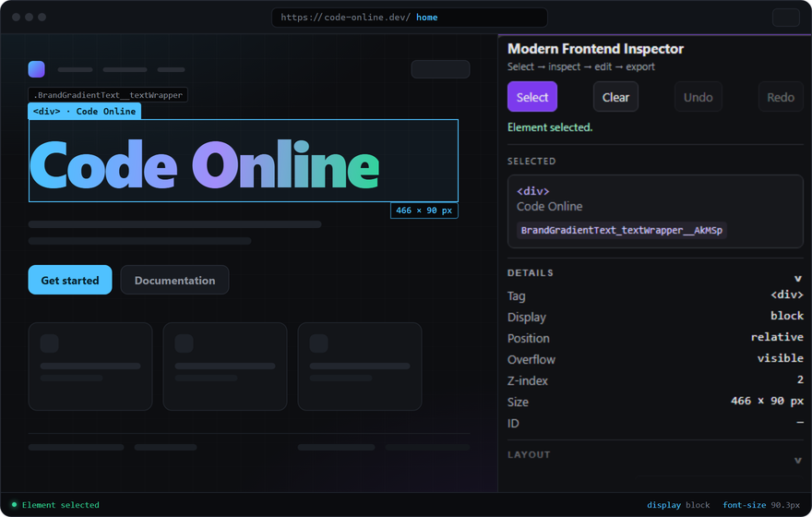The image size is (812, 517).
Task: Click the '<div>' tag in Selected card
Action: click(x=533, y=191)
